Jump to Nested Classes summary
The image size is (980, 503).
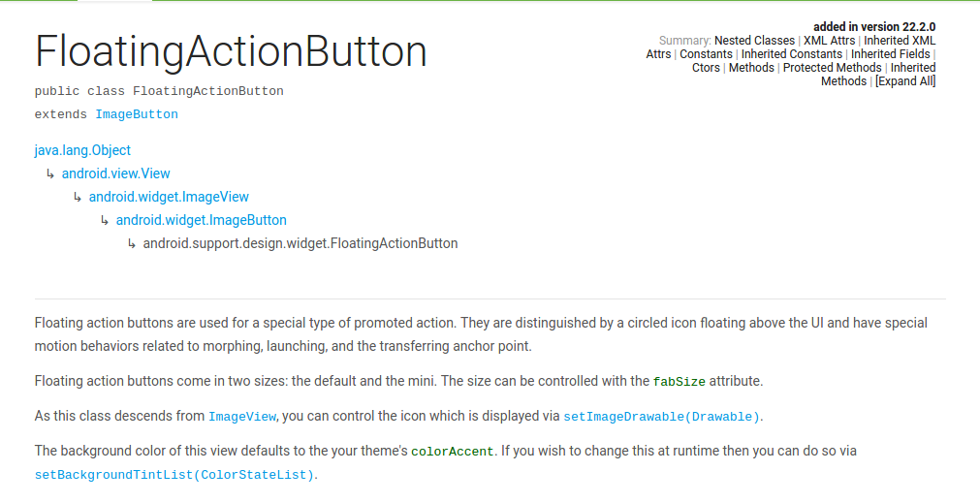click(754, 41)
